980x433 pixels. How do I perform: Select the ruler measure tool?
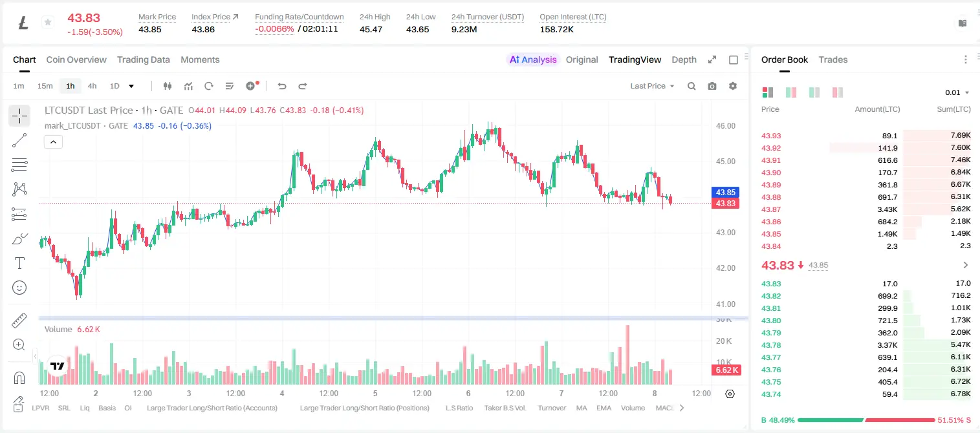19,321
